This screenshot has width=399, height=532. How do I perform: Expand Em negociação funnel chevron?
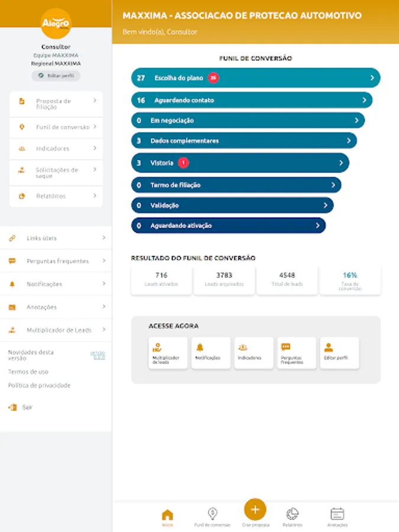pos(356,121)
